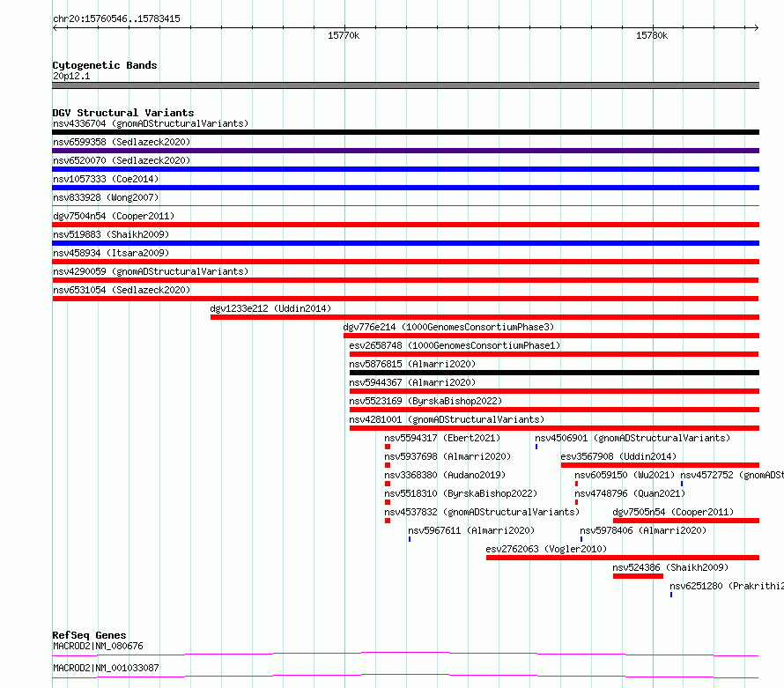Click the thin brown nsv833928 variant line
This screenshot has height=688, width=784.
(405, 205)
